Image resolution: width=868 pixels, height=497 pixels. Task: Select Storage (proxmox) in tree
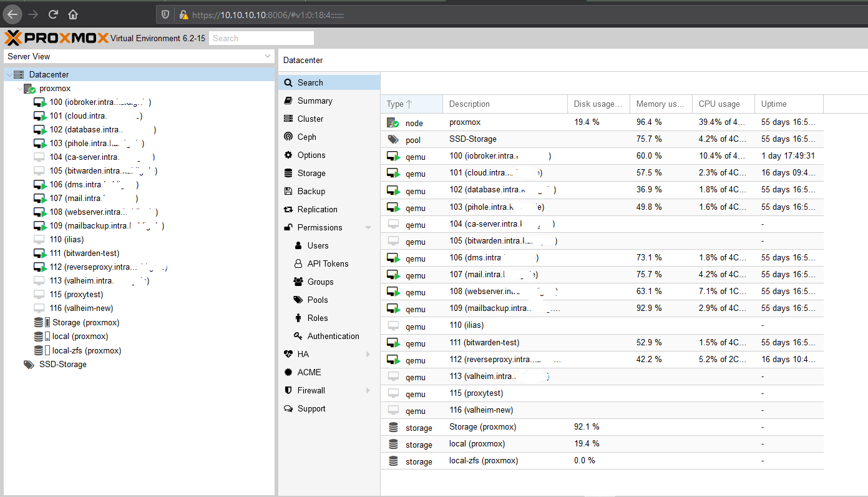[139, 322]
